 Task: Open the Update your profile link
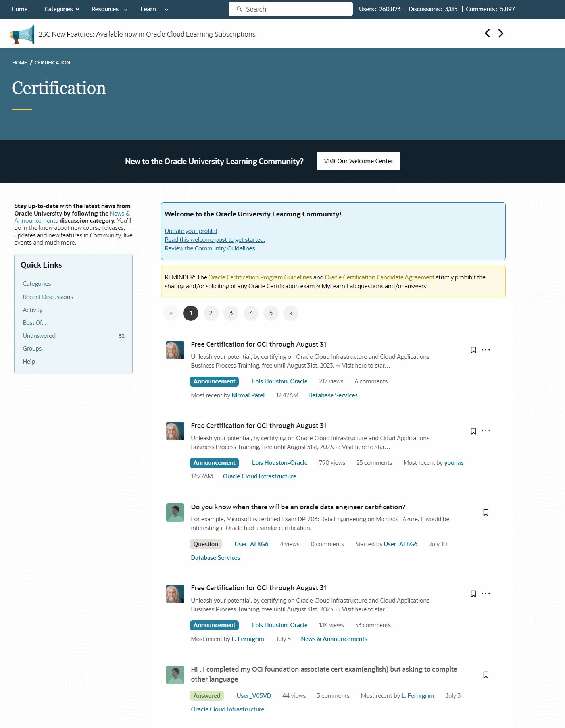(191, 231)
